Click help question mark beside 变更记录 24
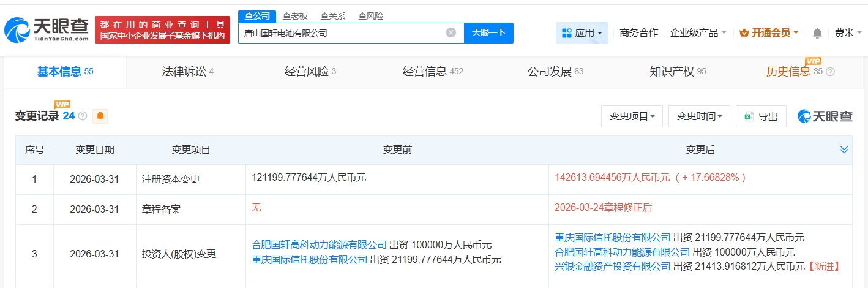Image resolution: width=868 pixels, height=288 pixels. 83,116
